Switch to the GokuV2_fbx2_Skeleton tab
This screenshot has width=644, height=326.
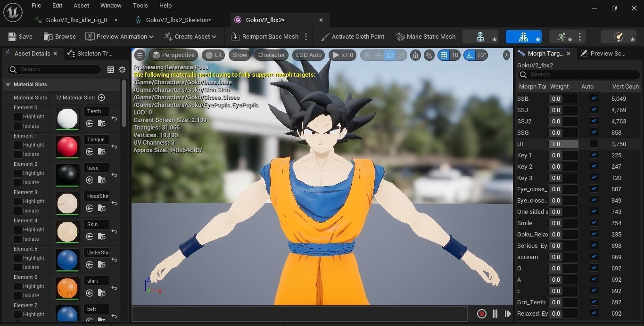pos(178,20)
